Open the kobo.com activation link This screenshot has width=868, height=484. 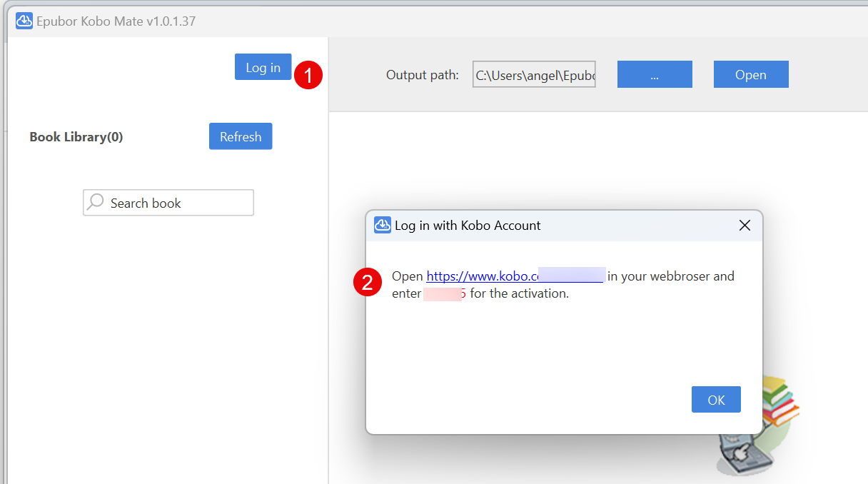514,276
